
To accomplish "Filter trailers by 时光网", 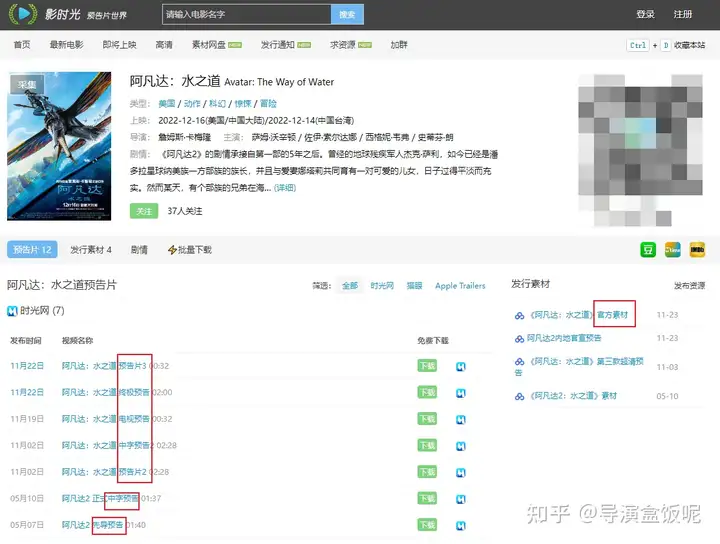I will pyautogui.click(x=382, y=286).
